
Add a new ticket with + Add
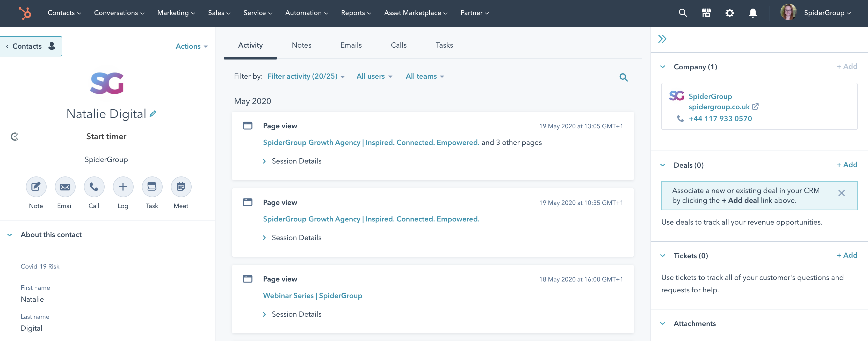click(847, 256)
